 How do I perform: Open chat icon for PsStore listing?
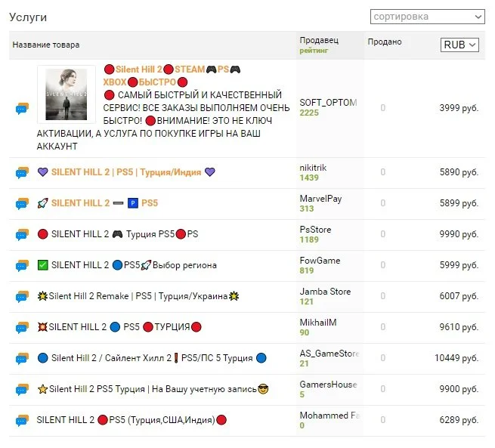pos(22,234)
